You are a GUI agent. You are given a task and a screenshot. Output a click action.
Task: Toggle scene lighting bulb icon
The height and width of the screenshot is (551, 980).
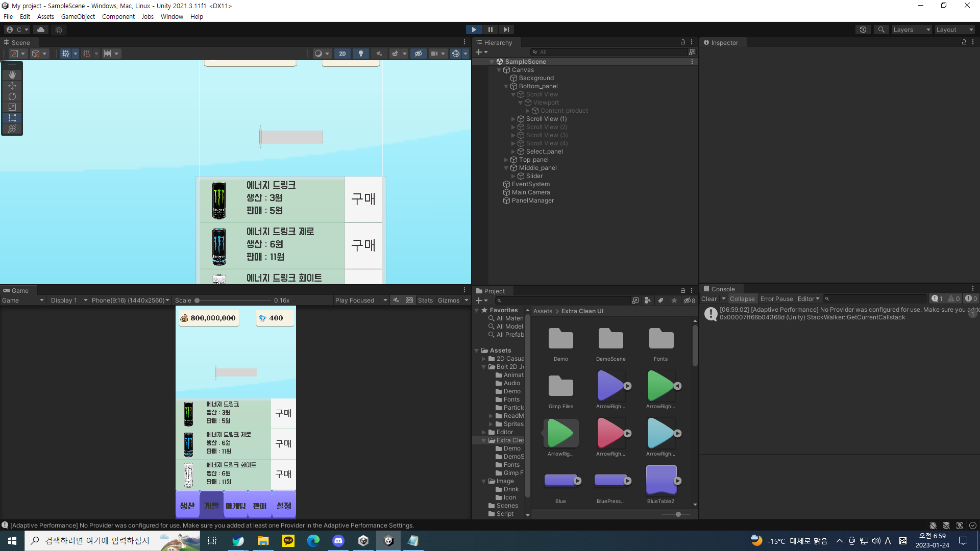[x=361, y=54]
